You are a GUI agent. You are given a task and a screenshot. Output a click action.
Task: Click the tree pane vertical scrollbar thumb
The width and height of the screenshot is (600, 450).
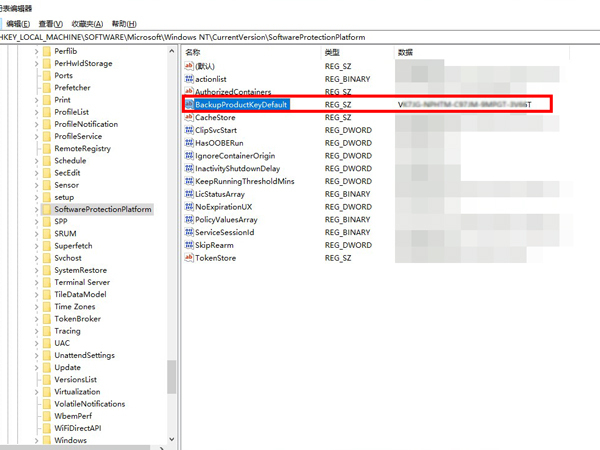click(172, 375)
